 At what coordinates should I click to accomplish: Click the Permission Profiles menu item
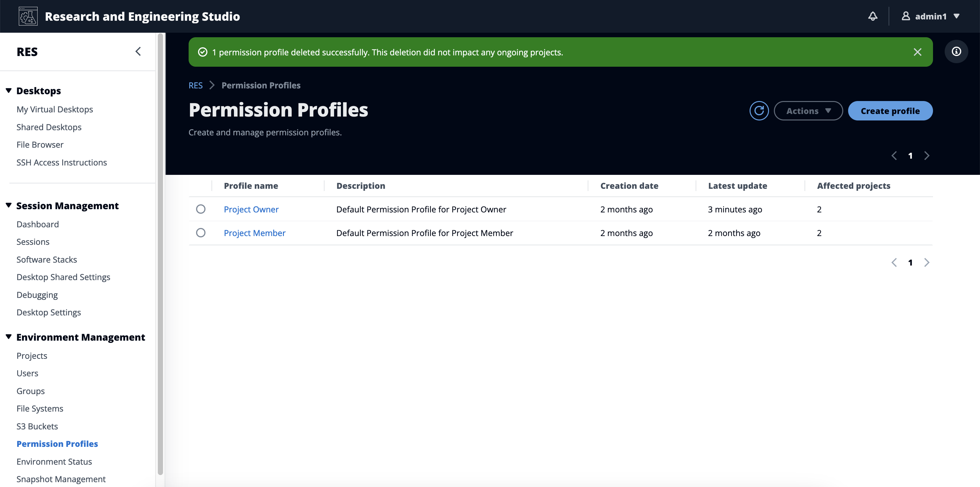click(x=57, y=443)
